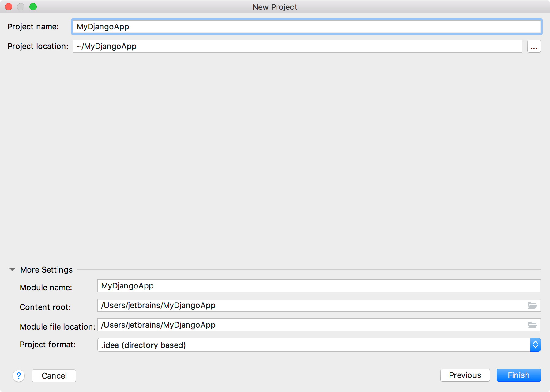Screen dimensions: 550x392
Task: Click the New Project title bar
Action: pos(274,7)
